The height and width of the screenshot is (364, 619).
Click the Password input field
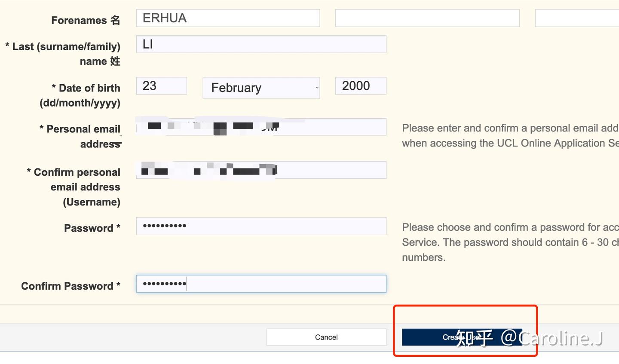pos(261,226)
